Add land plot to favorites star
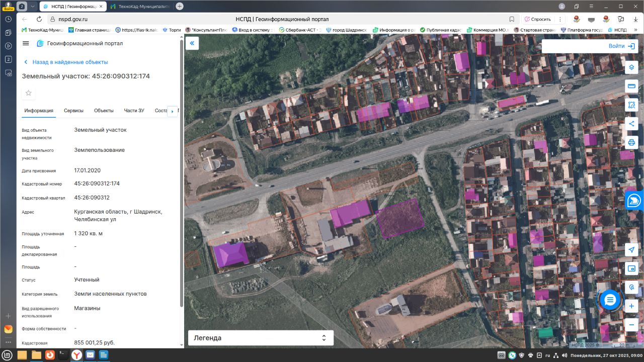Screen dimensions: 644x362 point(29,93)
